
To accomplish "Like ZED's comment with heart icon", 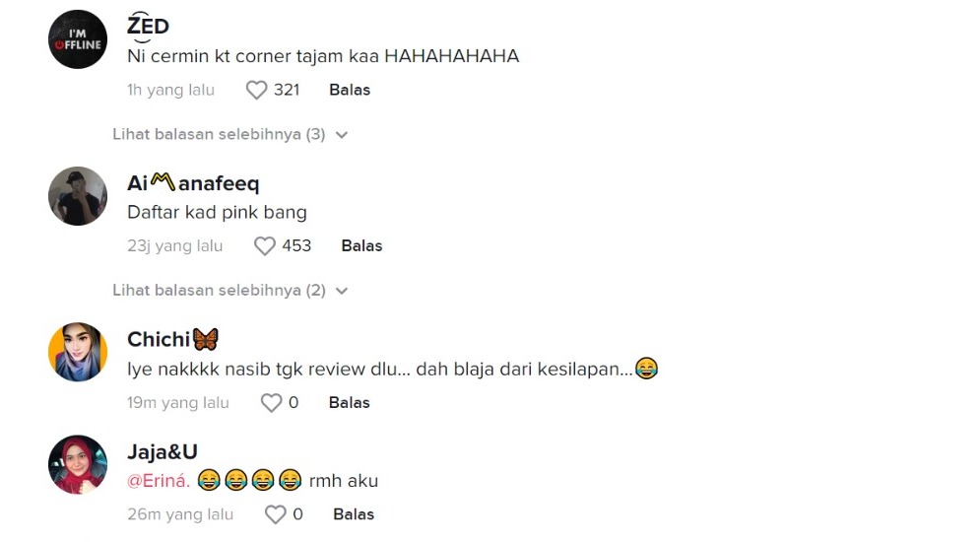I will [x=256, y=90].
